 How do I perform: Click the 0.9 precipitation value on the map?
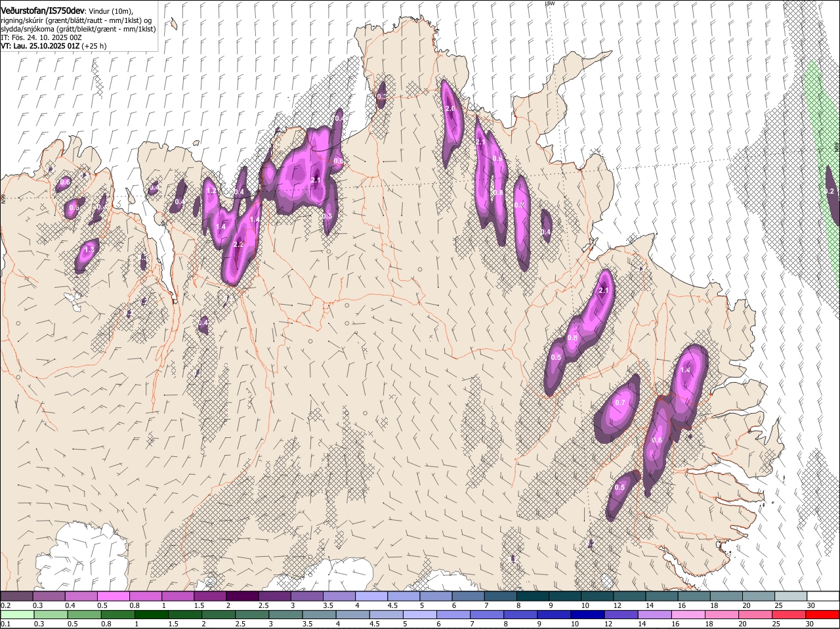point(497,159)
